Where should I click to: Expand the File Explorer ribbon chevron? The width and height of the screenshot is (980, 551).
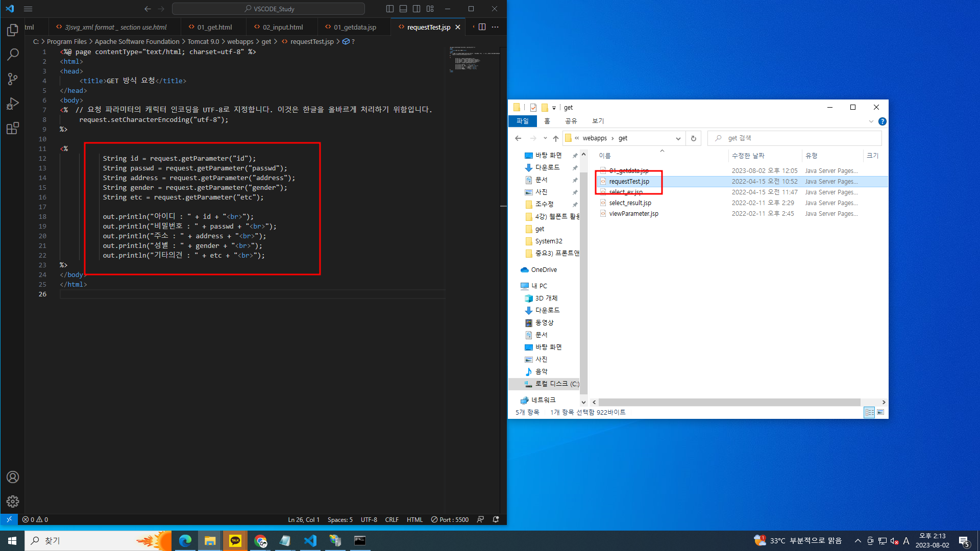click(x=871, y=121)
